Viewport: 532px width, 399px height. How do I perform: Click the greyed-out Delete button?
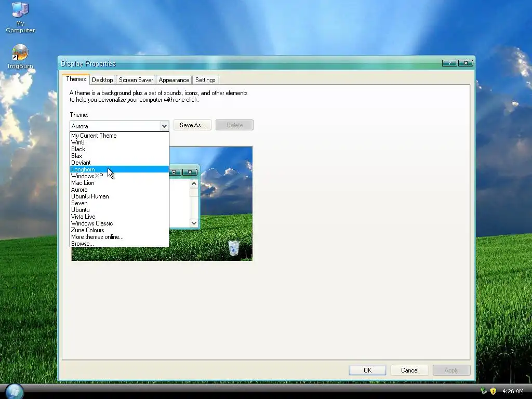point(234,125)
